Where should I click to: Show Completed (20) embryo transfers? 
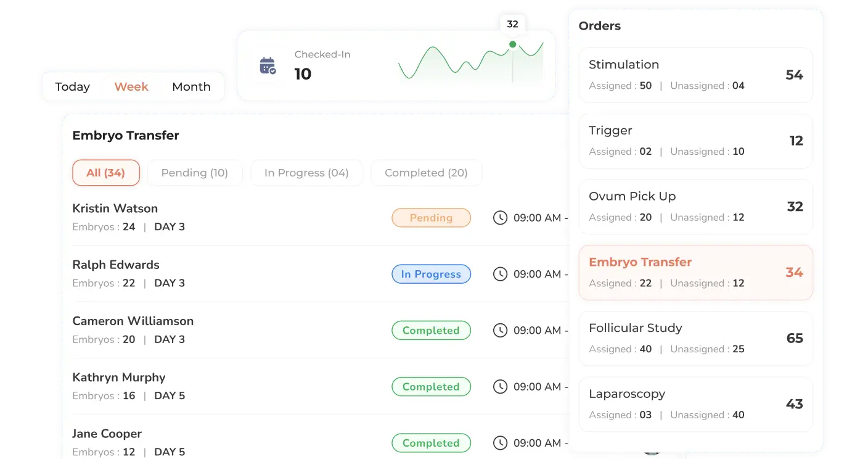point(426,173)
